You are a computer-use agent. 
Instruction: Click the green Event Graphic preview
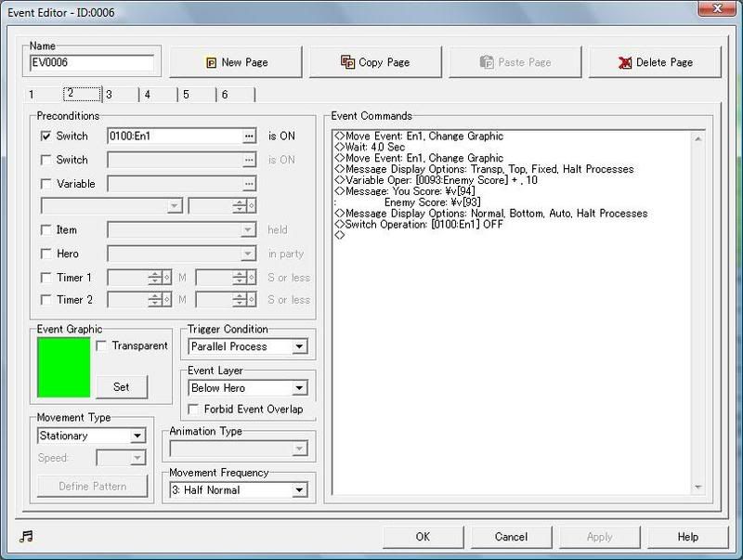point(63,367)
